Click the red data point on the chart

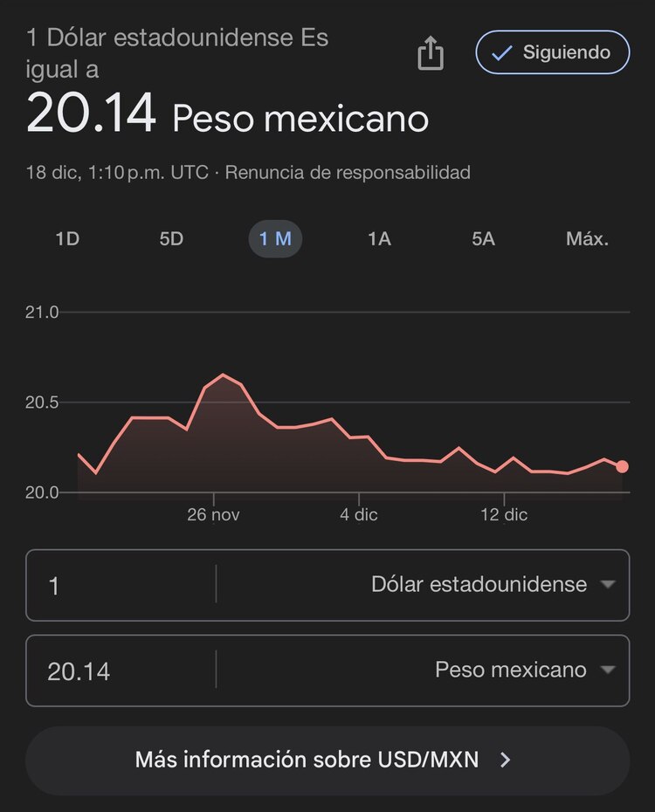[621, 466]
